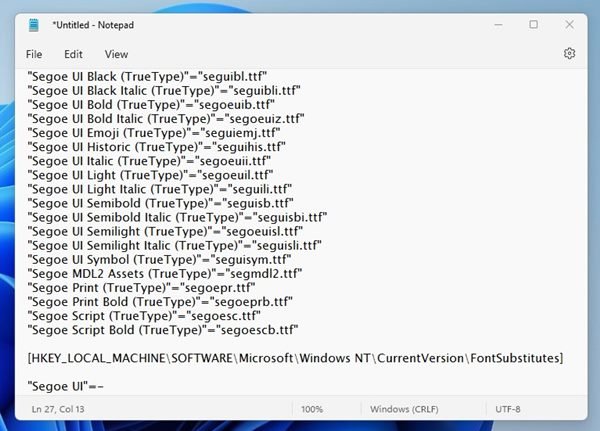
Task: Click the Segoe UI Emoji line
Action: pos(154,133)
